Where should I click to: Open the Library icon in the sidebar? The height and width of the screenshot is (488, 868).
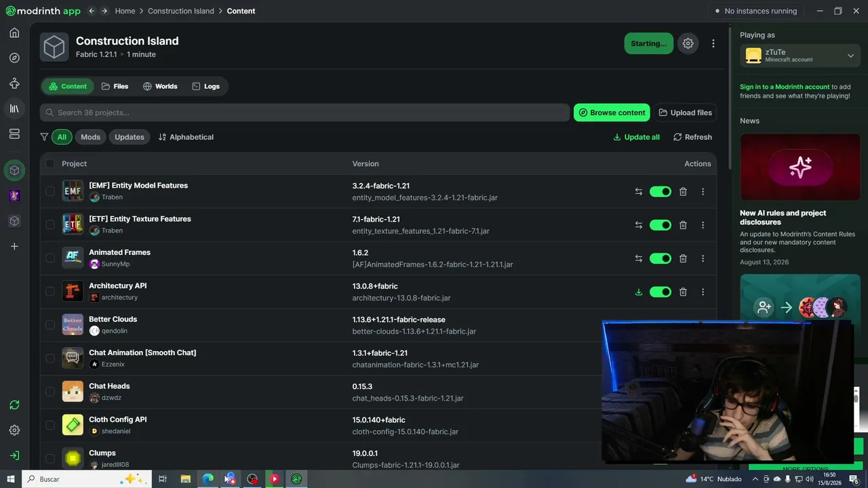pyautogui.click(x=14, y=108)
